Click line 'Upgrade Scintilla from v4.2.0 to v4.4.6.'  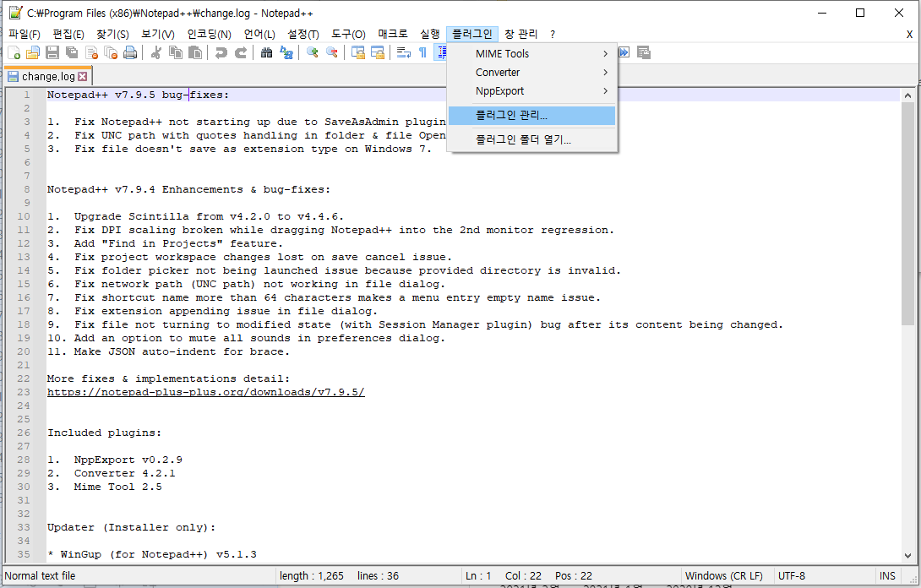point(209,216)
